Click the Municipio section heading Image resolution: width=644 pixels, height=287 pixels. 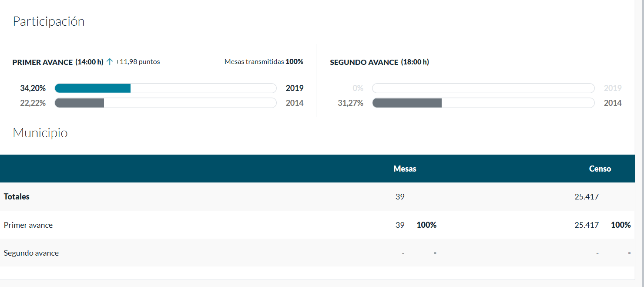40,133
